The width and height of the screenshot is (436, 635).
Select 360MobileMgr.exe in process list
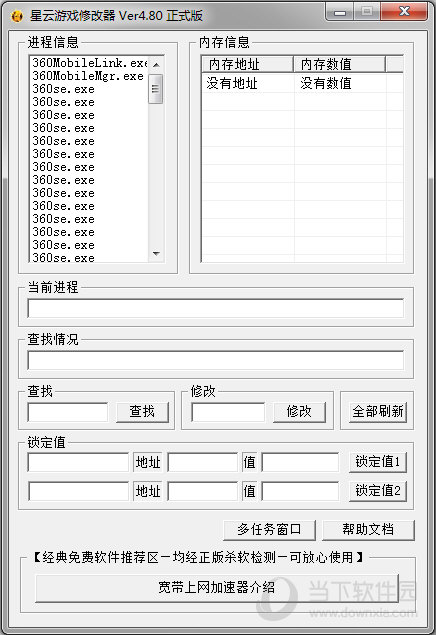click(89, 76)
